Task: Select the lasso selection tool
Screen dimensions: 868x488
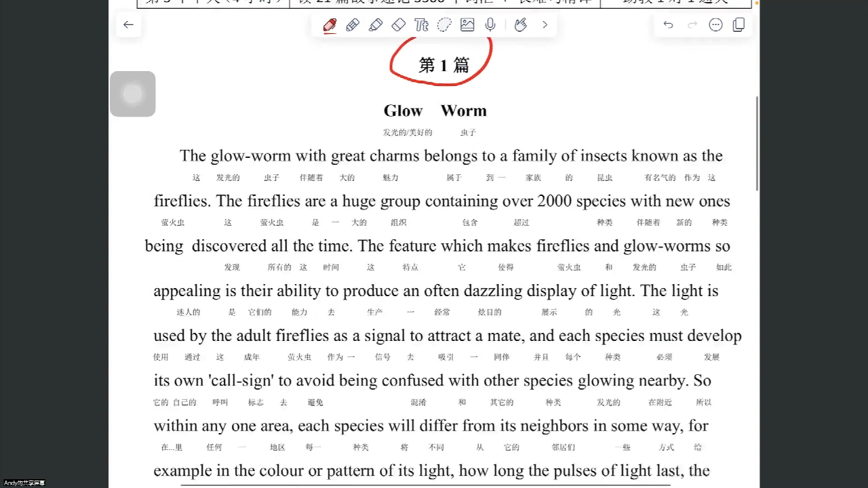Action: point(444,25)
